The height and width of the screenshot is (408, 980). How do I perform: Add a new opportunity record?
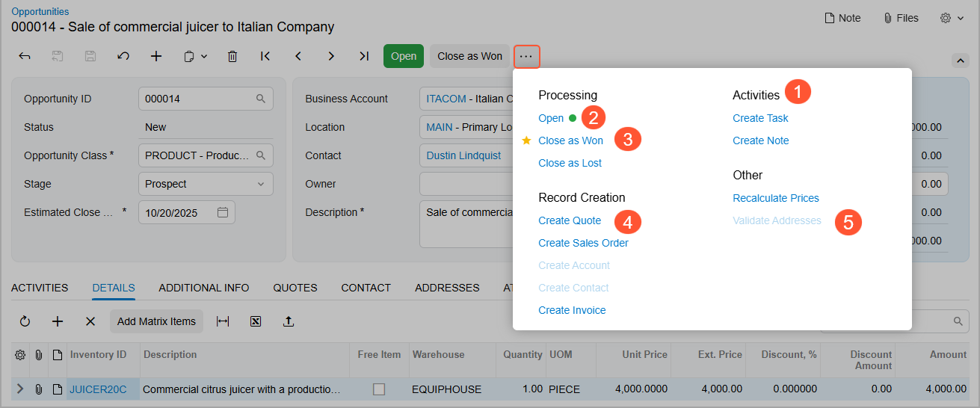coord(156,56)
